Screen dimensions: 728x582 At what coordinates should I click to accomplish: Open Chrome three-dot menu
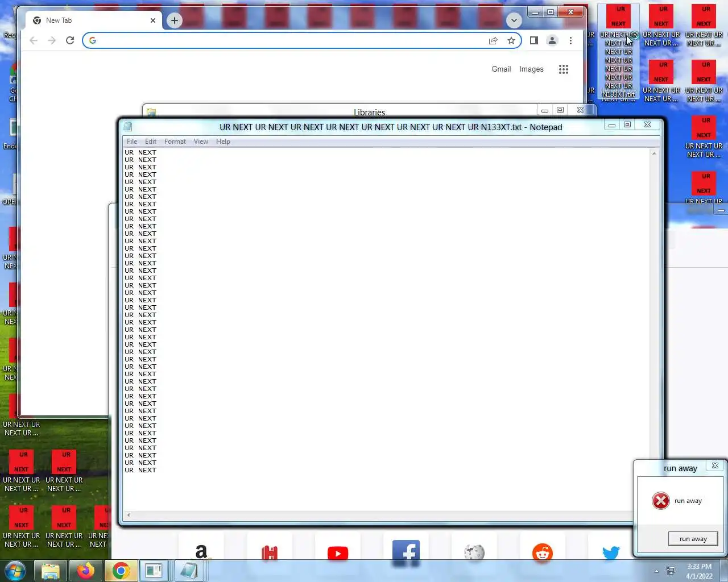(x=570, y=40)
